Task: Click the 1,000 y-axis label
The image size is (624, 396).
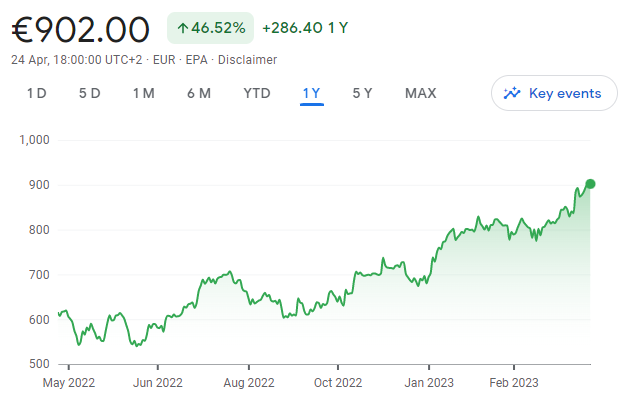Action: [34, 140]
